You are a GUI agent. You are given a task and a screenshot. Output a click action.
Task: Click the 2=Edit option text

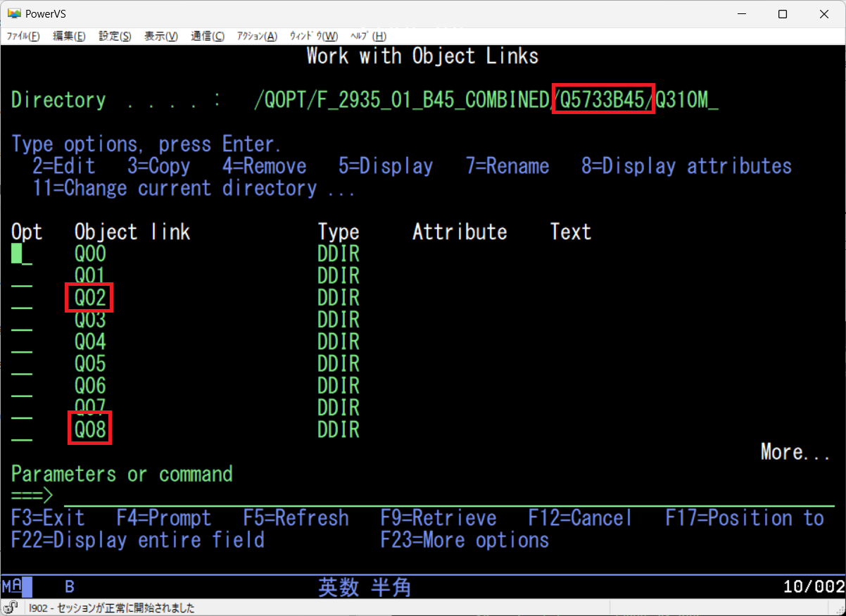tap(64, 166)
